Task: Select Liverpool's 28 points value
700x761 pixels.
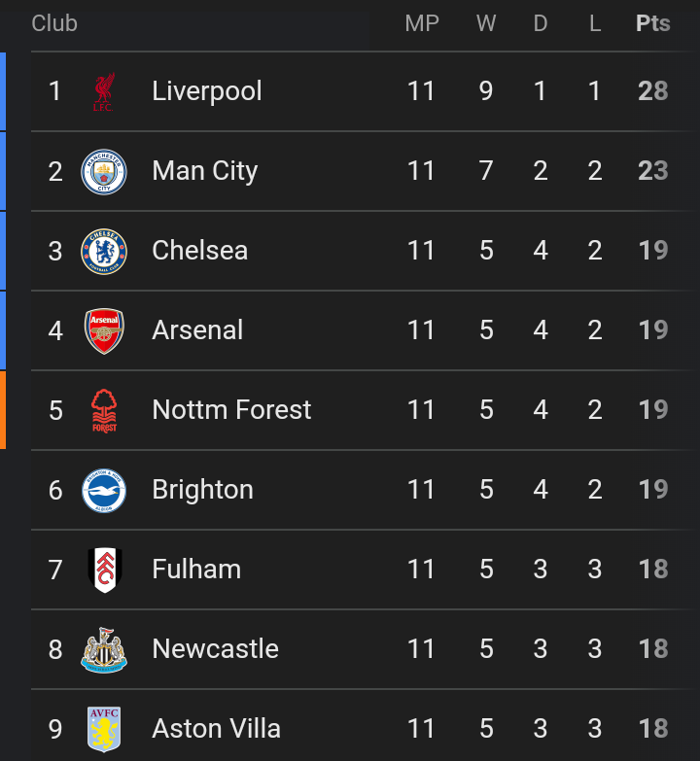Action: click(x=653, y=91)
